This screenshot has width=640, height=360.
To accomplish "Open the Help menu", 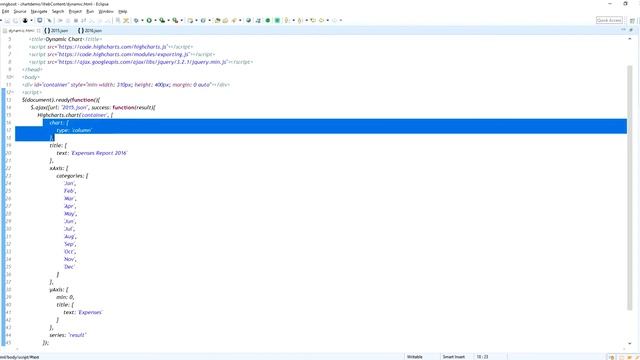I will point(122,11).
